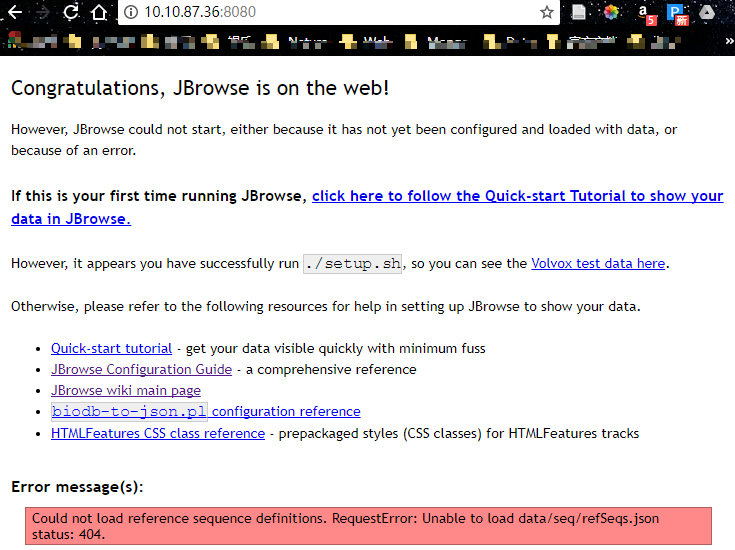735x550 pixels.
Task: Focus the address bar showing 10.10.87.36:8080
Action: (338, 12)
